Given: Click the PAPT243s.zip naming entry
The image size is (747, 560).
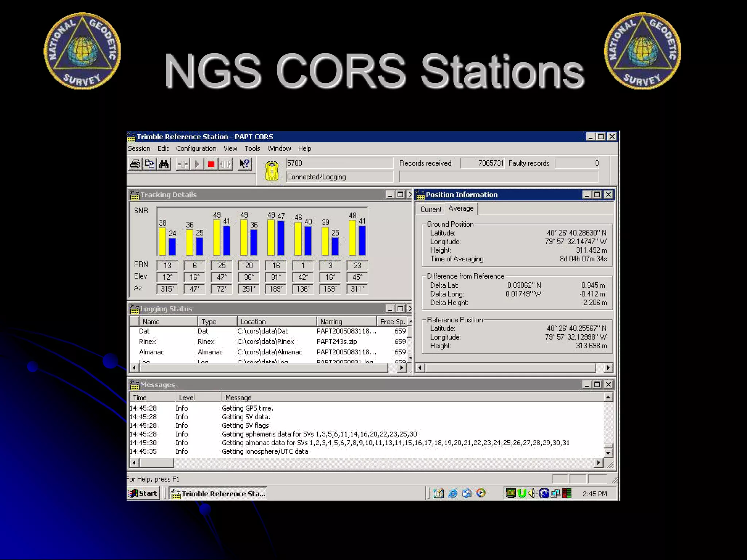Looking at the screenshot, I should pos(337,342).
